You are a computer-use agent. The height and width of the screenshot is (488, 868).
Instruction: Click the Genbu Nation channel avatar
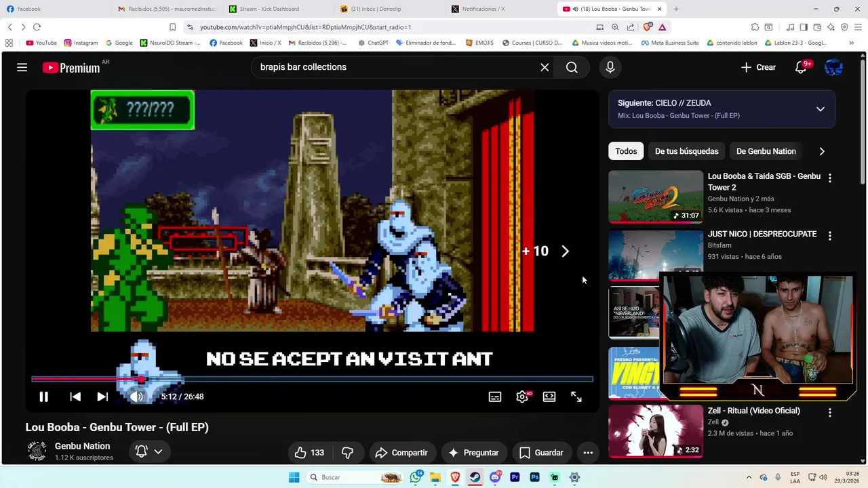[37, 451]
